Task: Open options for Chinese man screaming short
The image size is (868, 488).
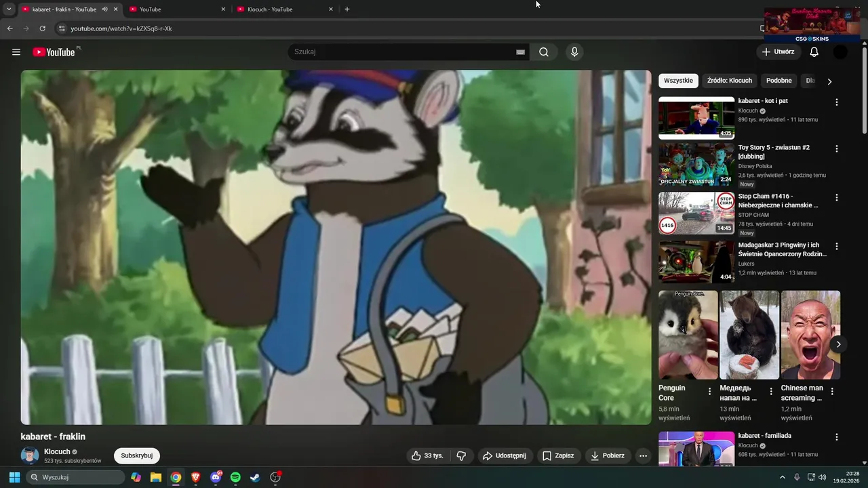Action: coord(832,391)
